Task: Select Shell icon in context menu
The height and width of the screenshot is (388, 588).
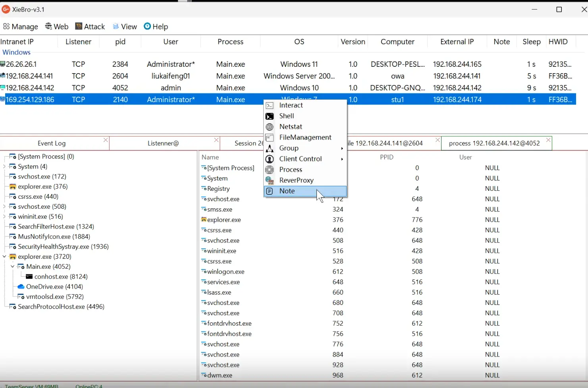Action: tap(270, 116)
